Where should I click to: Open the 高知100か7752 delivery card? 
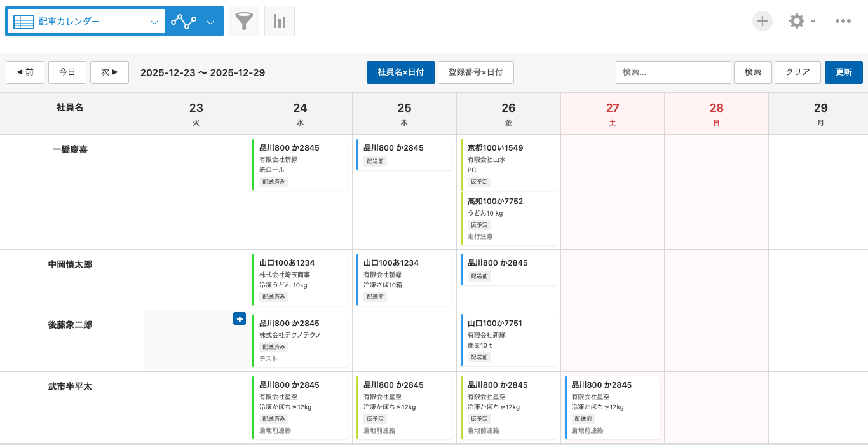(509, 219)
